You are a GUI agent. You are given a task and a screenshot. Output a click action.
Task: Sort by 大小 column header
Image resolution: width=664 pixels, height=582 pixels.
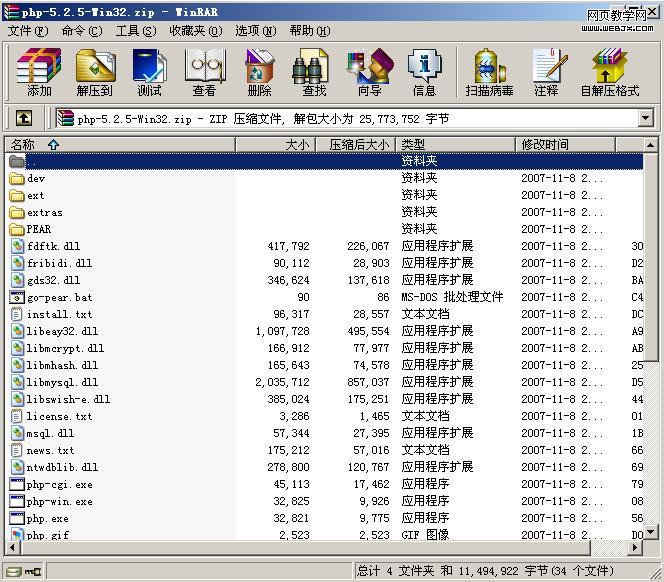tap(275, 144)
